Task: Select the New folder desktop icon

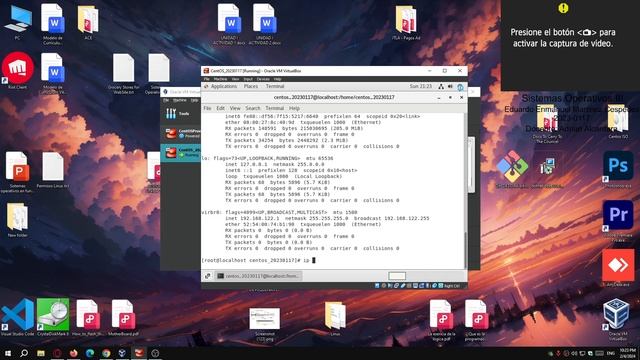Action: coord(18,220)
